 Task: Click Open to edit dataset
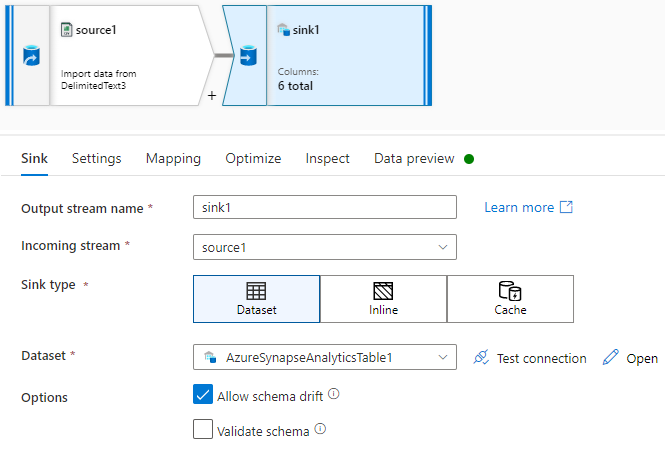(642, 358)
